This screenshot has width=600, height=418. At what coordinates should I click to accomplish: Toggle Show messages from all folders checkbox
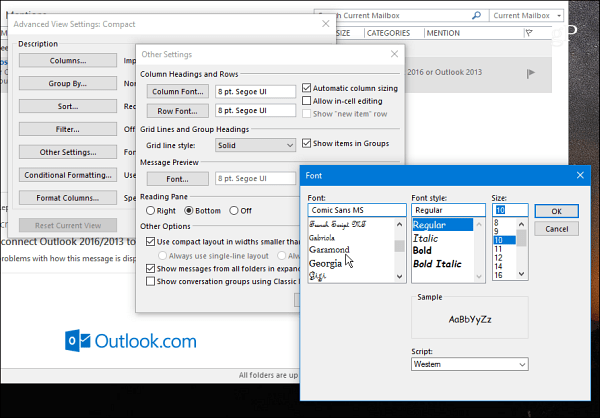pos(150,269)
